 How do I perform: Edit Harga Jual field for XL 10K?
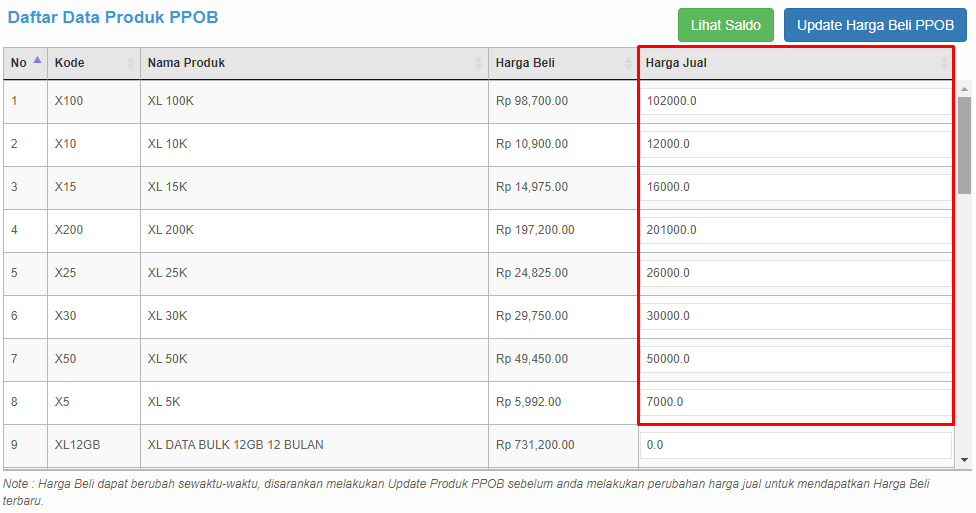click(796, 144)
